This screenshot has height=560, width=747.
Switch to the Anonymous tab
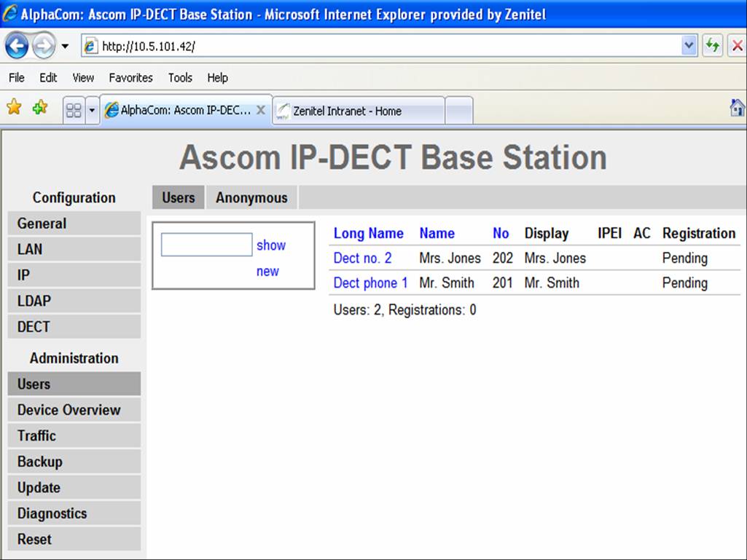click(x=251, y=197)
